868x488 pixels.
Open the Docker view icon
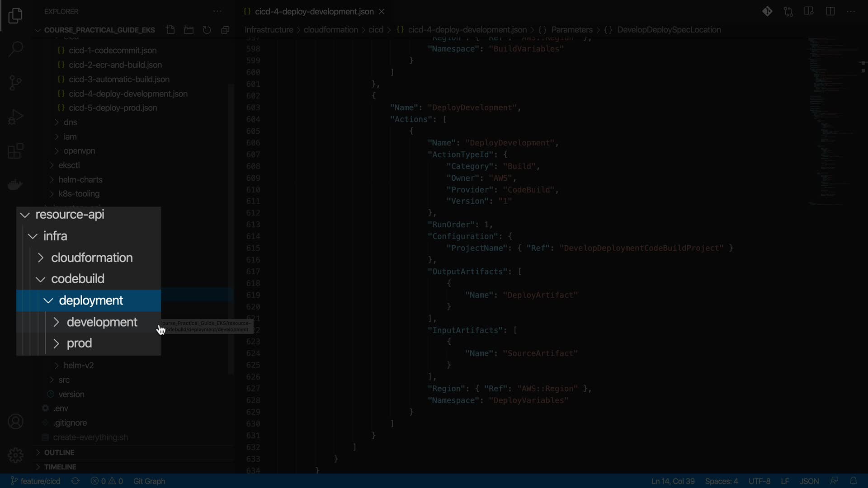[x=15, y=185]
